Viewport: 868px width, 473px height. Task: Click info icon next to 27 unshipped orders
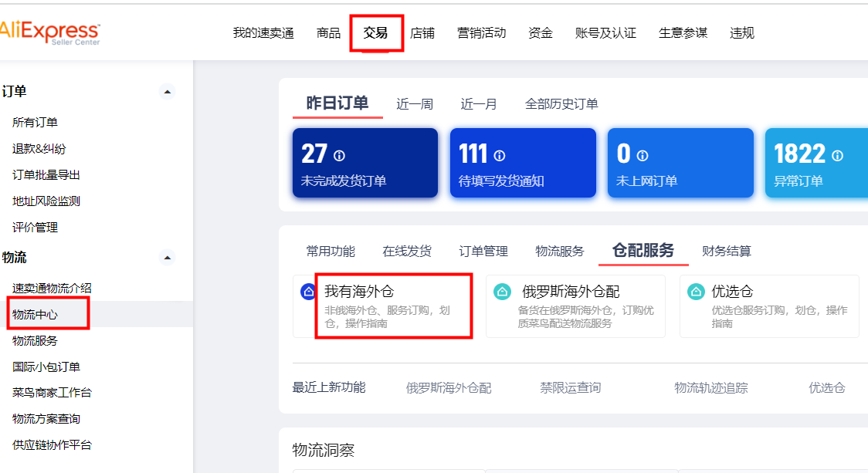(339, 155)
